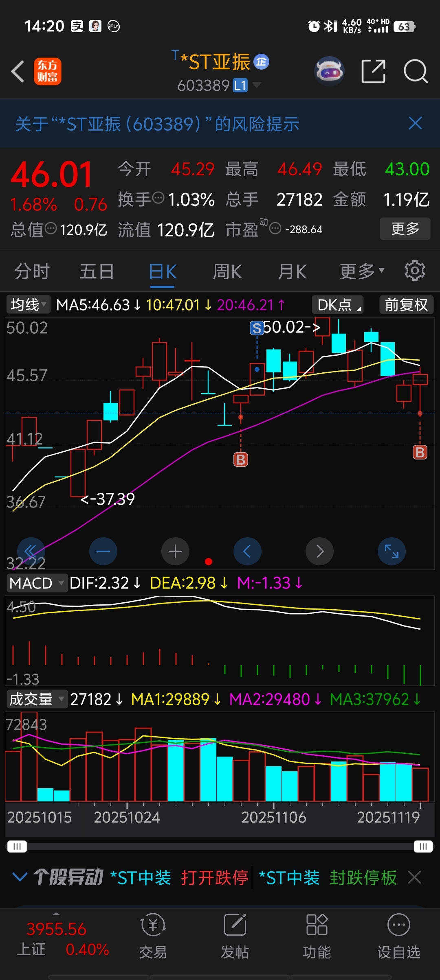Toggle 前复权 adjustment button
440x980 pixels.
[406, 304]
